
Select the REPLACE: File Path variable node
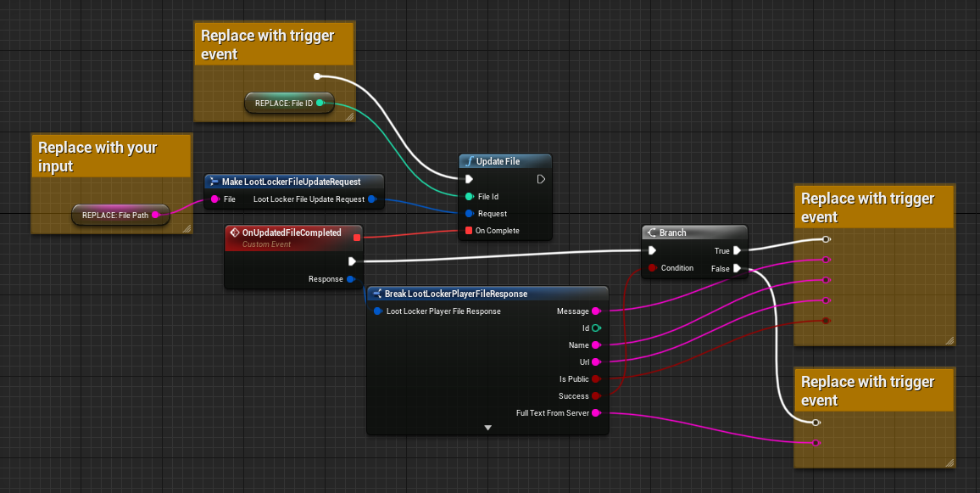point(114,216)
